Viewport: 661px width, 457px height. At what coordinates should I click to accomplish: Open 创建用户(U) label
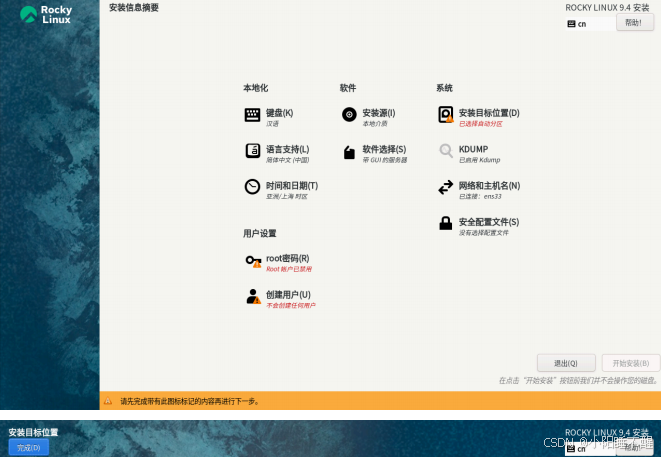[288, 294]
